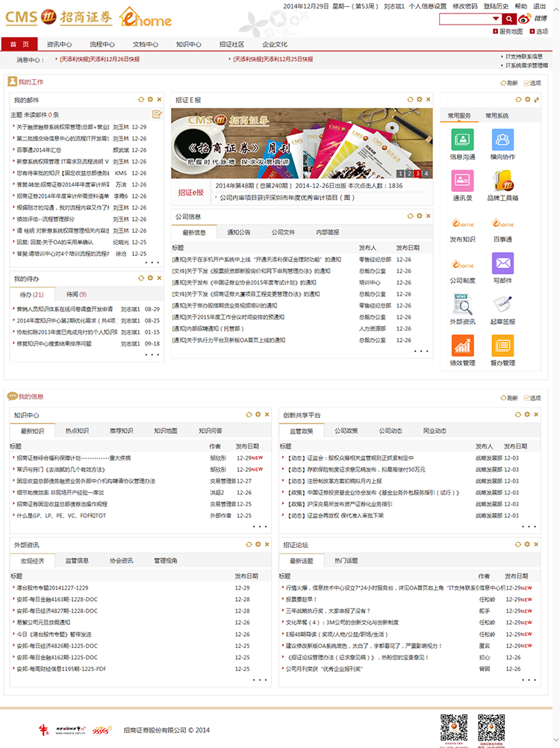Image resolution: width=560 pixels, height=748 pixels.
Task: Open 港台股市专题20141227-1229 article
Action: point(52,588)
